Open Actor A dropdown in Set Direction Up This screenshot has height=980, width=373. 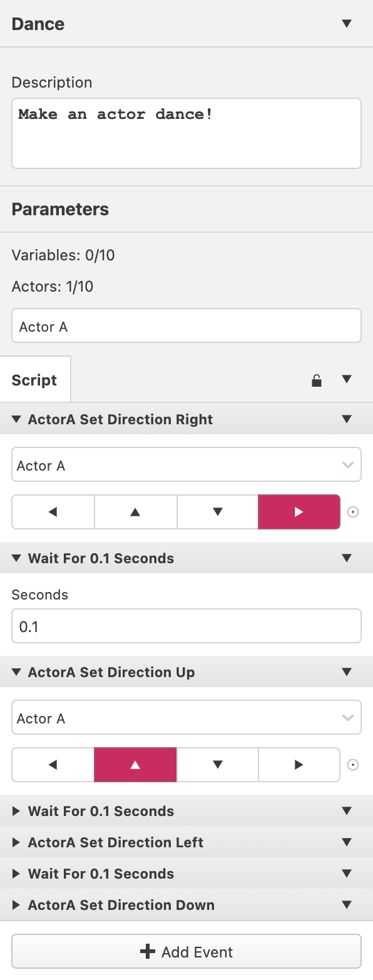tap(186, 717)
